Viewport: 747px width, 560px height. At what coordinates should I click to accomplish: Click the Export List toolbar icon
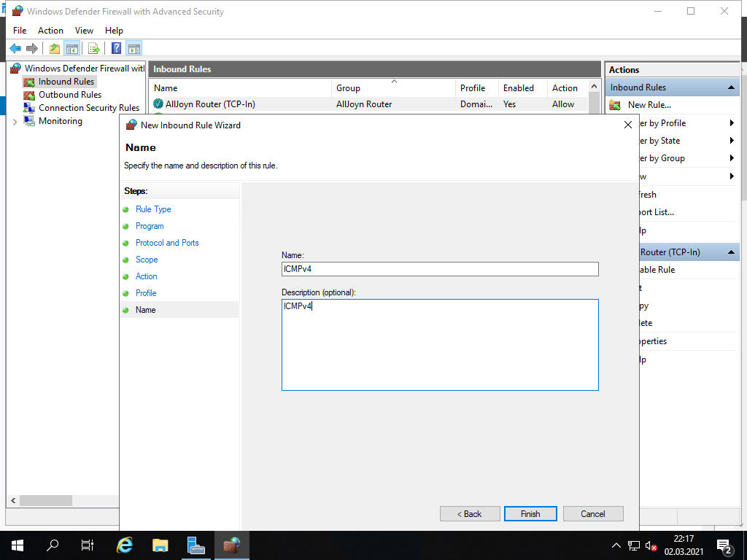click(x=94, y=49)
